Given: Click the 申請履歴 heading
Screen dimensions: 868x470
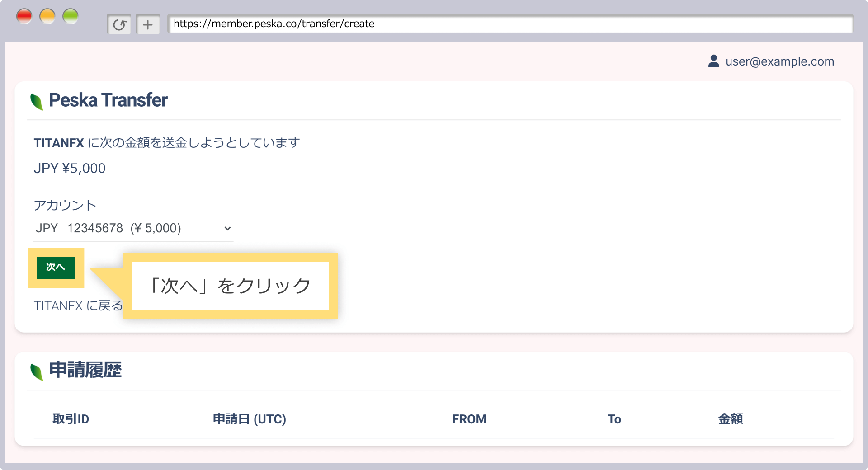Looking at the screenshot, I should click(x=85, y=370).
